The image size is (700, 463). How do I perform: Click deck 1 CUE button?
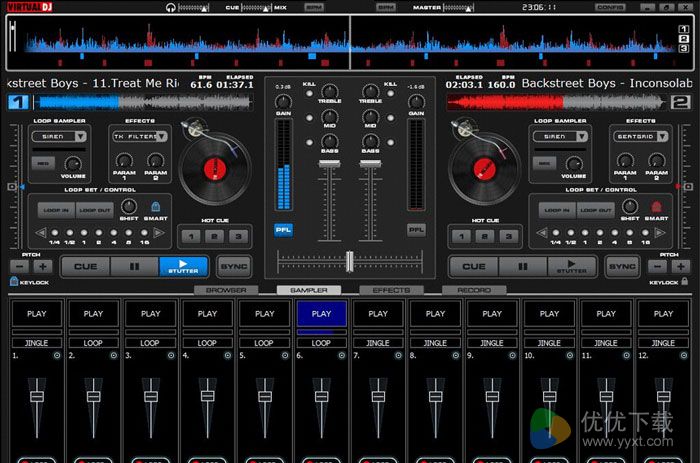pos(86,267)
